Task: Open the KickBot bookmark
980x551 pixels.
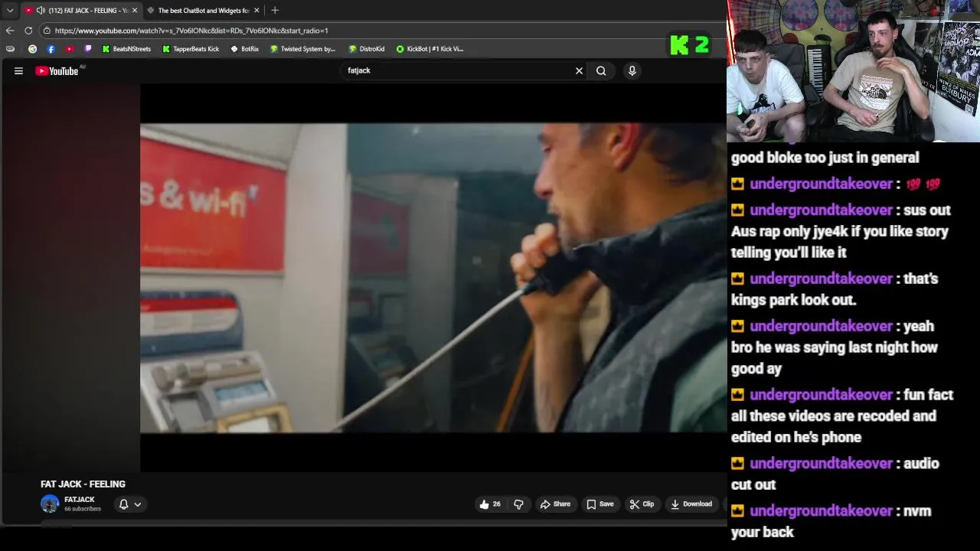Action: point(430,49)
